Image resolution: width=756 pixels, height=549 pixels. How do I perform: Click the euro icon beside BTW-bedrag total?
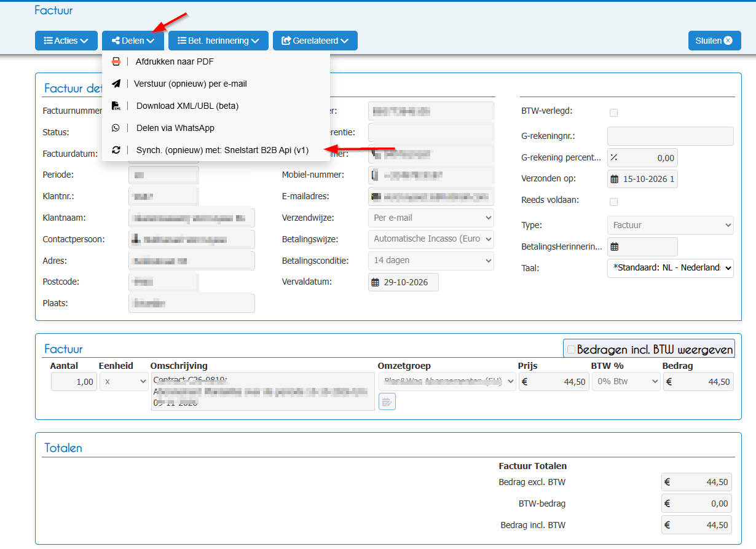[x=669, y=504]
